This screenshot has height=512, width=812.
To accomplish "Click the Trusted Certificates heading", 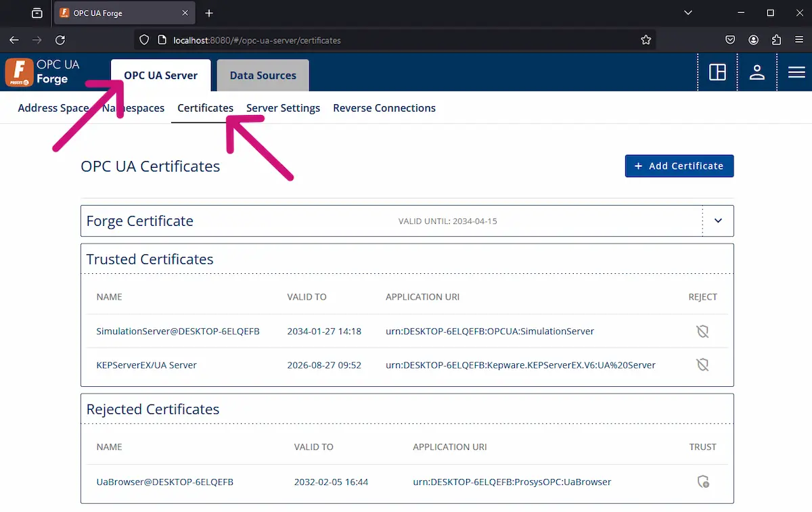I will (x=150, y=259).
